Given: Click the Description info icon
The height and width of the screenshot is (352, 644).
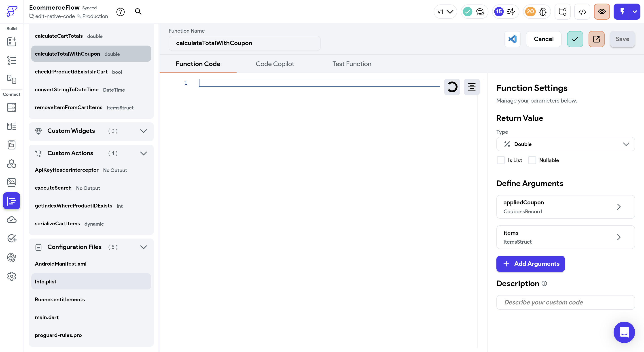Looking at the screenshot, I should tap(544, 283).
